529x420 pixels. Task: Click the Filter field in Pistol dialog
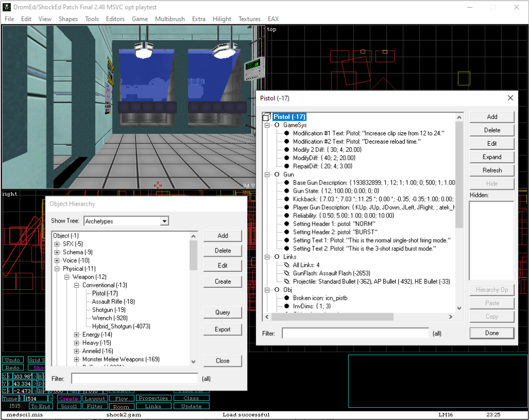(x=356, y=334)
